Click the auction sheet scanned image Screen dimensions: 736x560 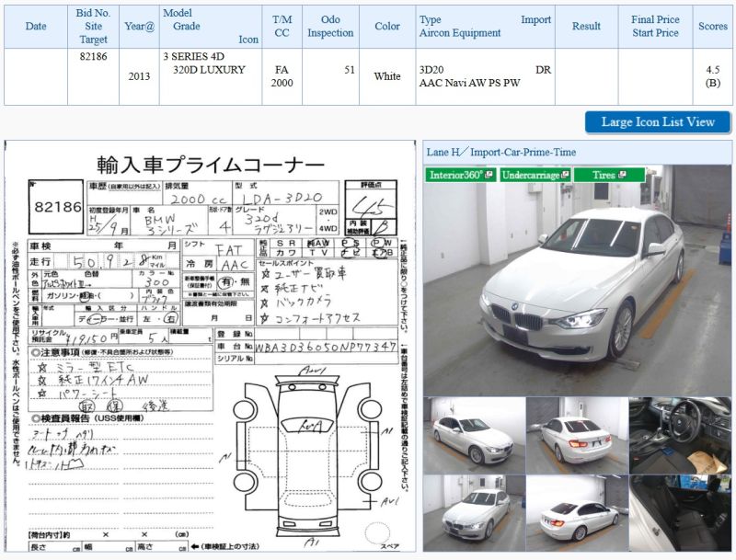(x=211, y=346)
